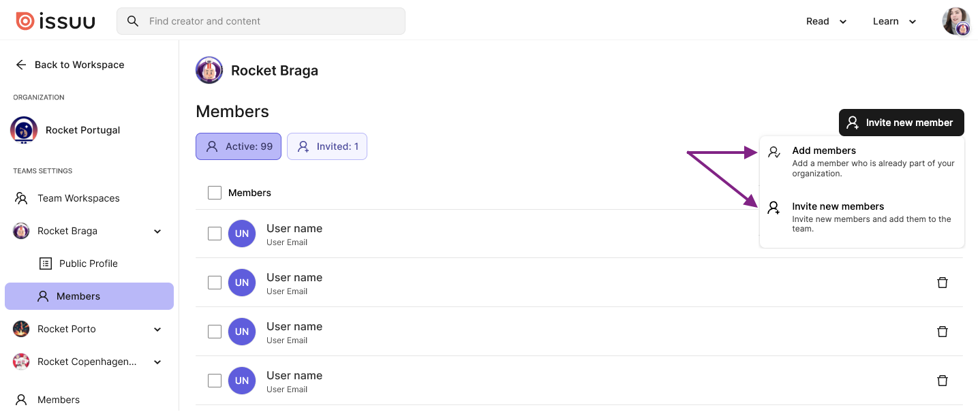Screen dimensions: 980x414
Task: Open the user profile avatar menu
Action: click(956, 21)
